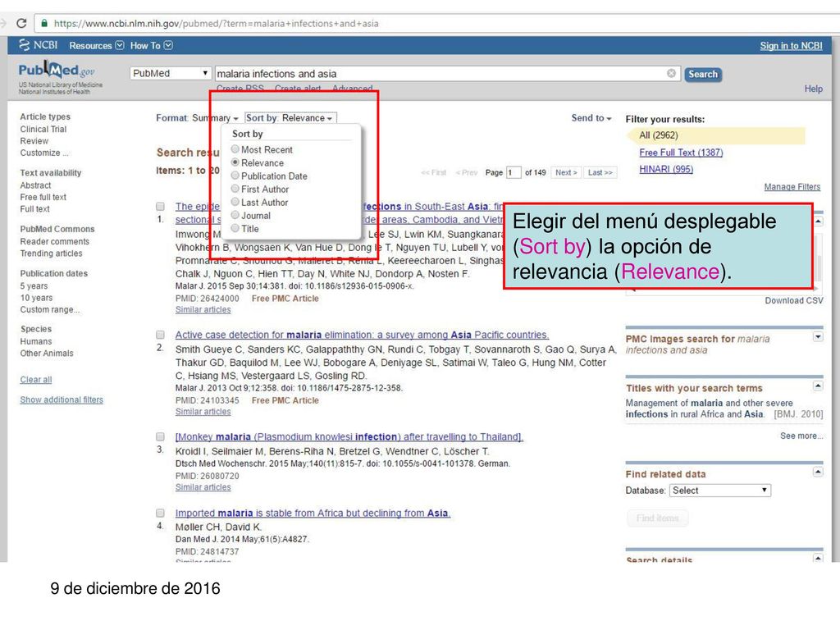Click Show additional filters
Image resolution: width=840 pixels, height=630 pixels.
[62, 399]
